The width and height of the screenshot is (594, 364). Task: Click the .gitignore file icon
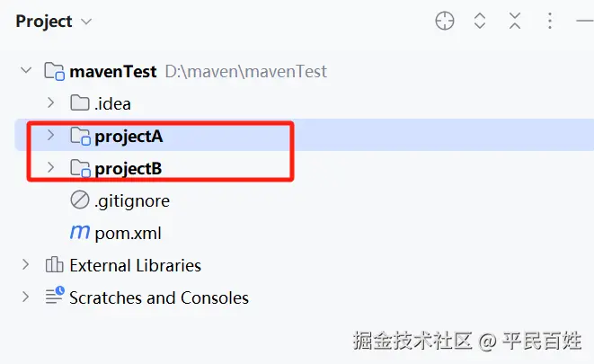point(80,200)
